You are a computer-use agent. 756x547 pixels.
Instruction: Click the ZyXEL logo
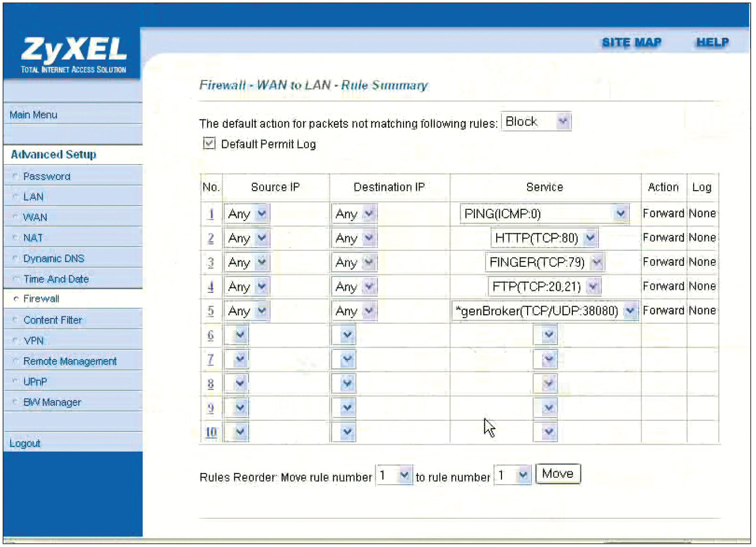click(73, 54)
